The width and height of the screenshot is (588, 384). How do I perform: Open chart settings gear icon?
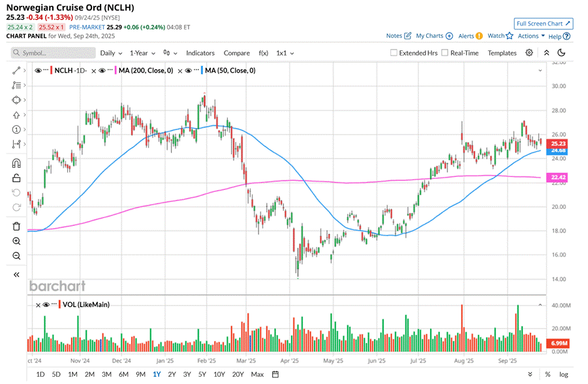529,52
